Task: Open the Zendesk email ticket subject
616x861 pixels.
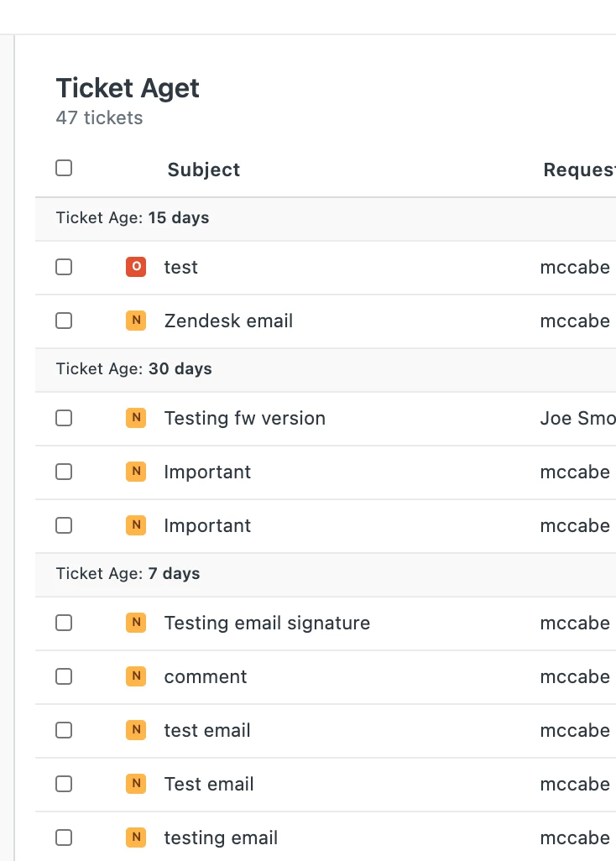Action: 228,321
